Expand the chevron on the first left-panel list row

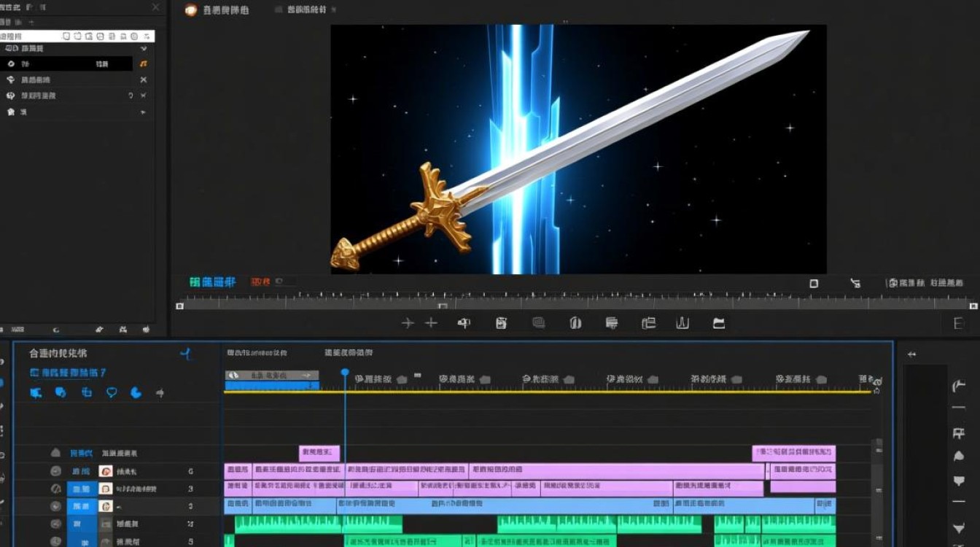(143, 48)
